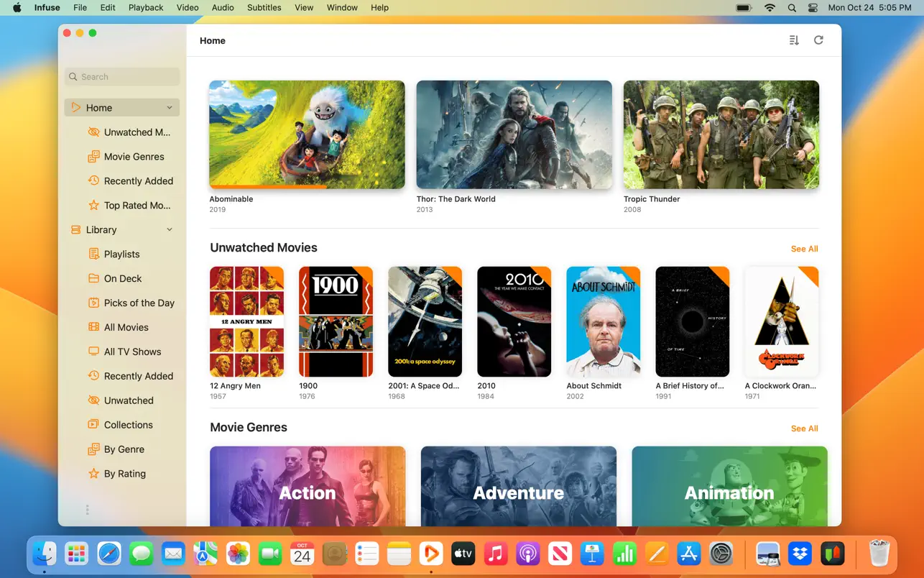924x578 pixels.
Task: Click See All for Movie Genres
Action: 803,428
